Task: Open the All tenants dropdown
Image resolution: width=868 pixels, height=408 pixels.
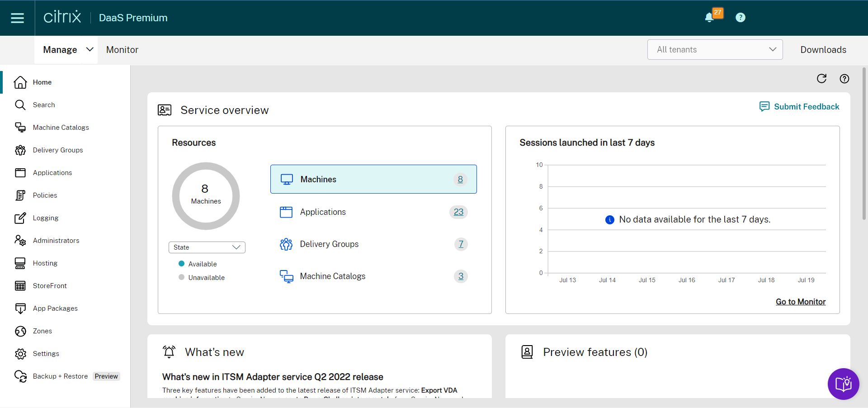Action: point(715,50)
